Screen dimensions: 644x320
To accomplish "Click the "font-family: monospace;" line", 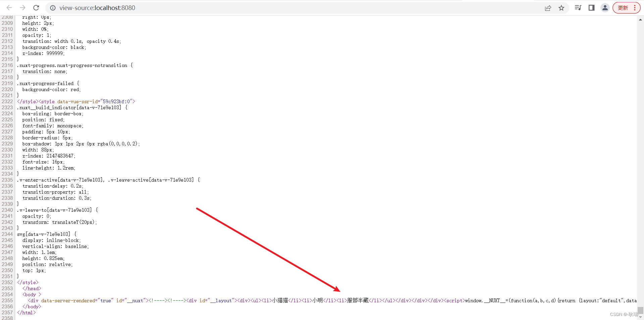I will [53, 126].
